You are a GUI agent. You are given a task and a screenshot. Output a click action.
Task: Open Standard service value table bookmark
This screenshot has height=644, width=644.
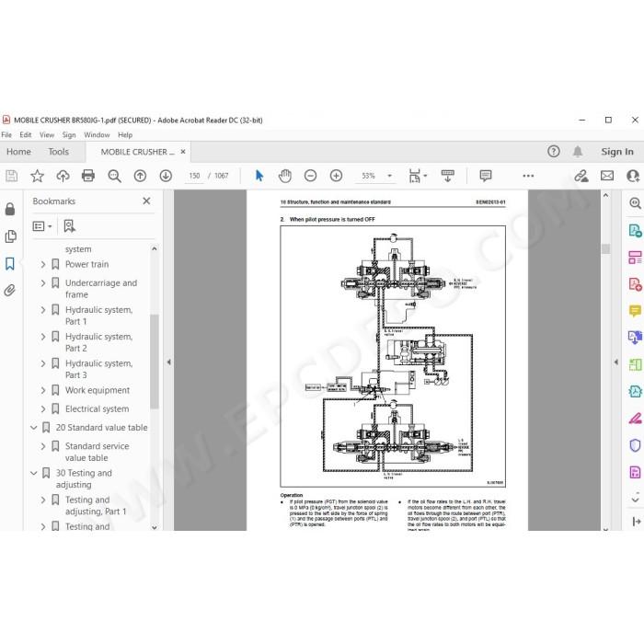pyautogui.click(x=97, y=452)
